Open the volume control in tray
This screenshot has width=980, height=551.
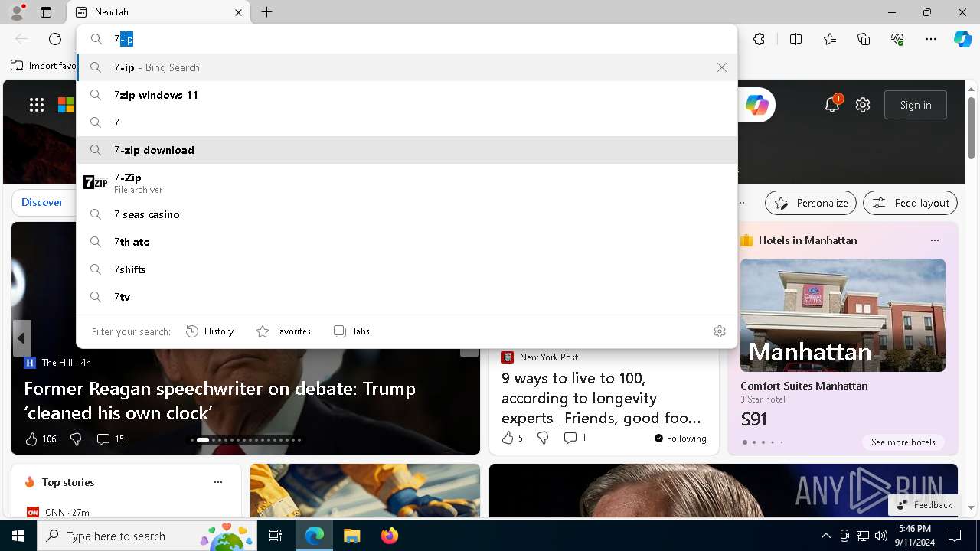pos(881,536)
